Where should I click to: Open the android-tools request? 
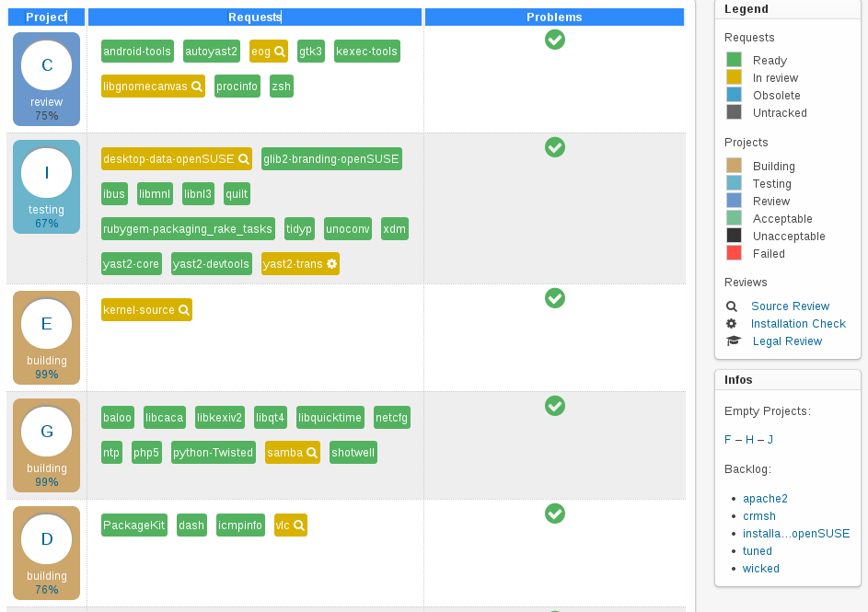click(137, 52)
